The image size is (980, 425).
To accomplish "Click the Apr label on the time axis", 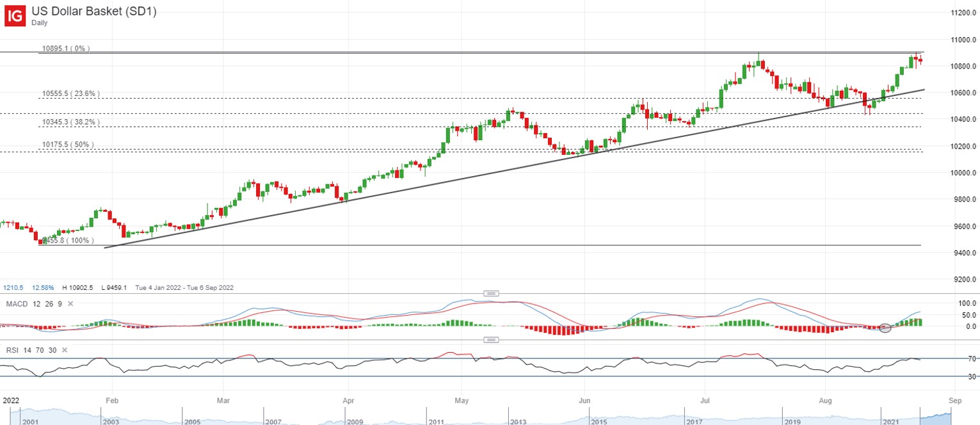I will tap(348, 401).
